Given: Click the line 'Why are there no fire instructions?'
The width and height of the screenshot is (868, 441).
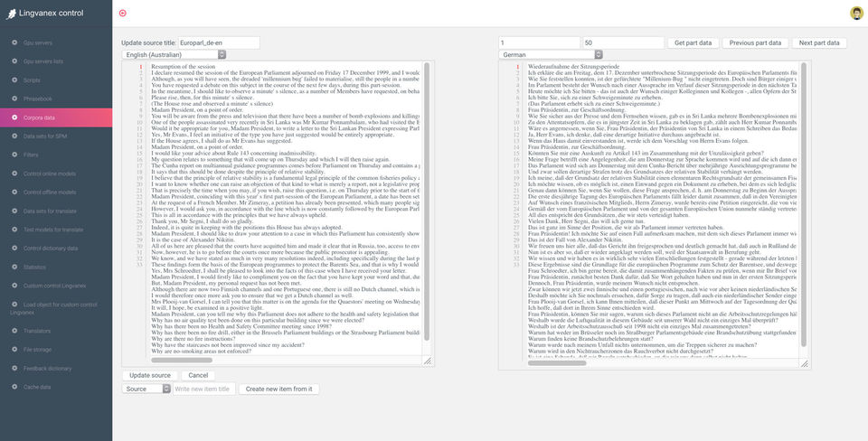Looking at the screenshot, I should click(x=193, y=339).
